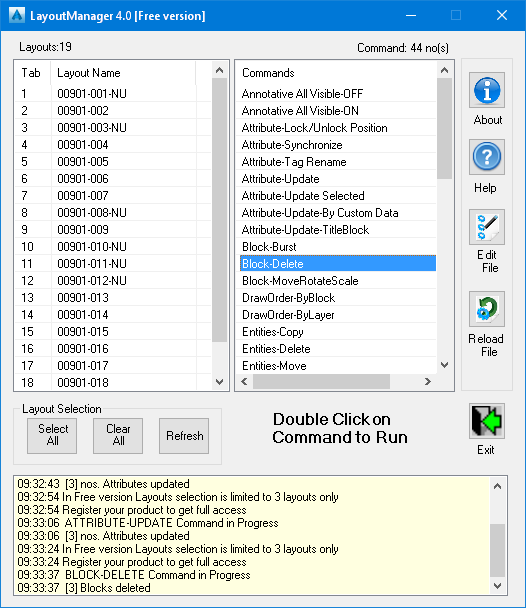The image size is (526, 608).
Task: Select the Entities-Delete command
Action: coord(336,349)
